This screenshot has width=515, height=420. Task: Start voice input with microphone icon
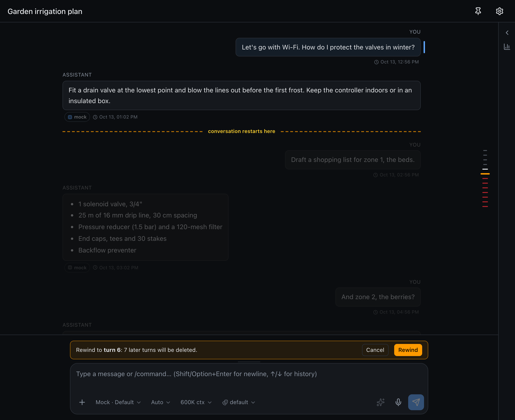[398, 402]
